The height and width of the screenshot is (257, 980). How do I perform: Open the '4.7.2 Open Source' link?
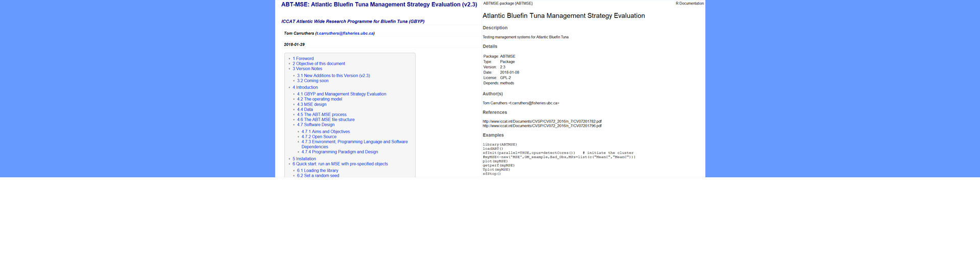[319, 137]
